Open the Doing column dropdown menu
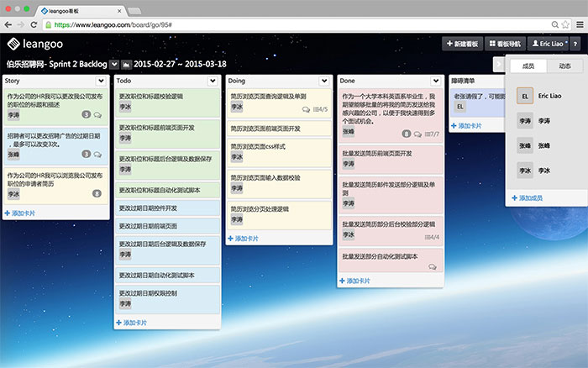The width and height of the screenshot is (588, 368). (324, 81)
